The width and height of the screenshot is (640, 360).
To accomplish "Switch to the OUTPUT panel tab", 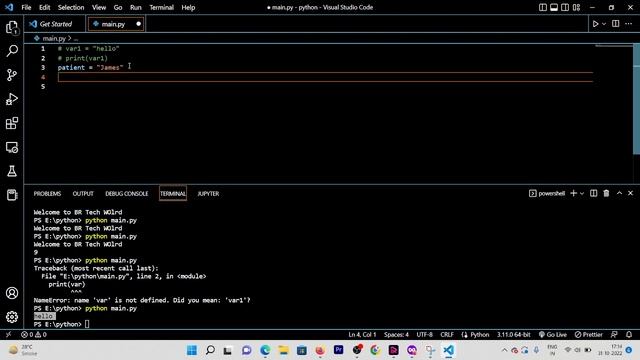I will (83, 193).
